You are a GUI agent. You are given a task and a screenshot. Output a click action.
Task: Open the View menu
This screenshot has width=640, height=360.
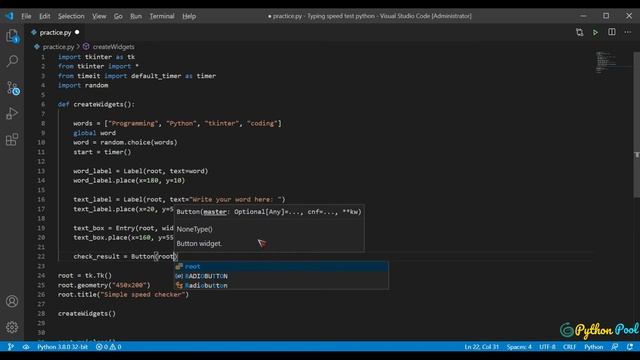99,16
